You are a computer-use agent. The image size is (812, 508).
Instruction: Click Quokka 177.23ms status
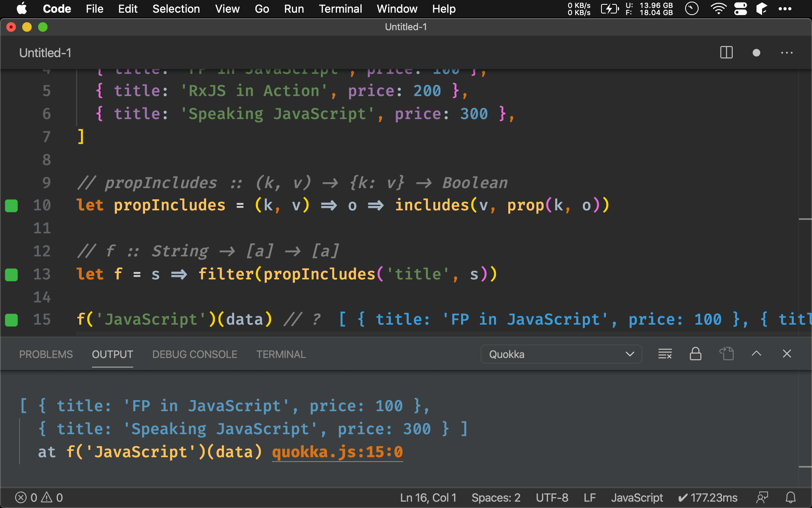[708, 498]
